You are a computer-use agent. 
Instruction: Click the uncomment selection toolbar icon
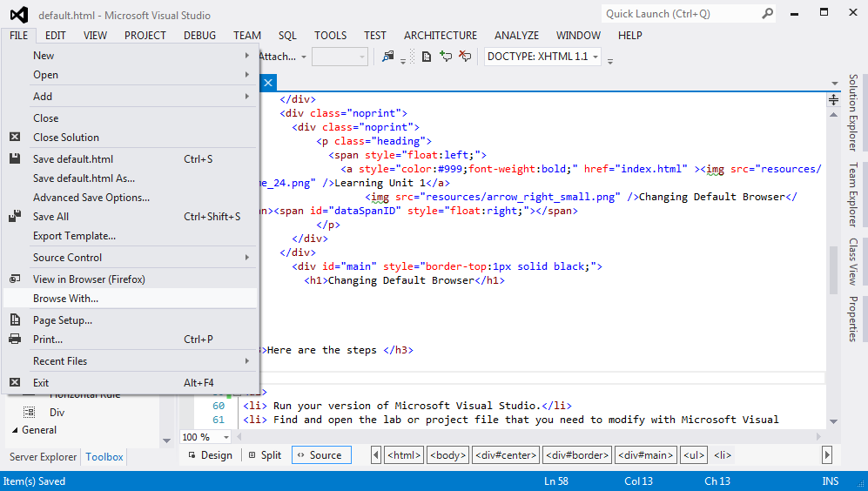[x=465, y=57]
